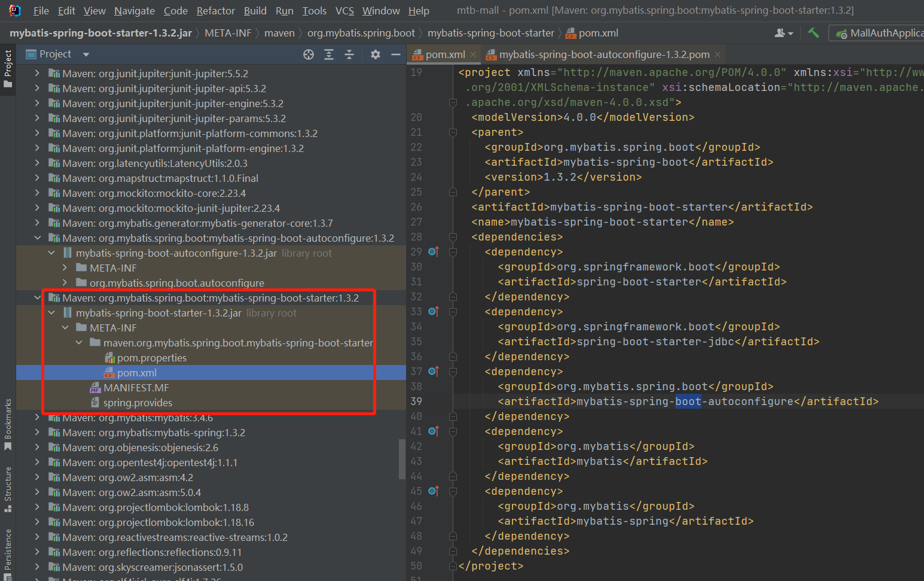The height and width of the screenshot is (581, 924).
Task: Click gutter override marker on line 37
Action: tap(434, 372)
